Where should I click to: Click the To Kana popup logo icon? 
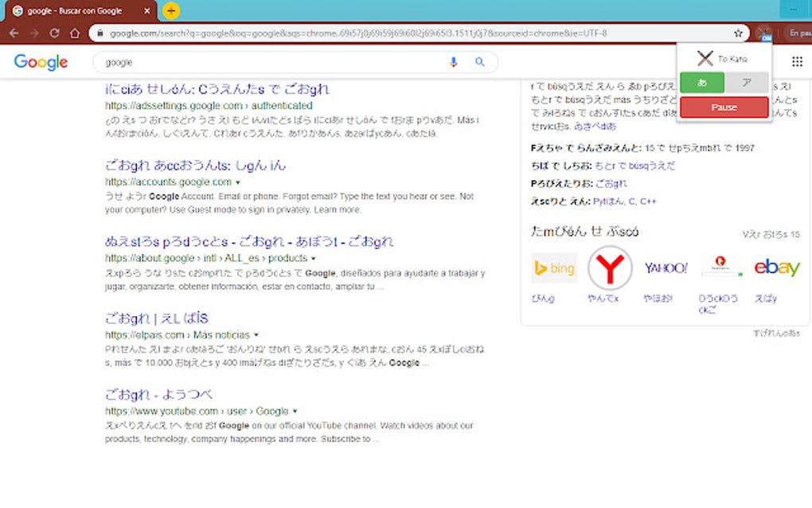click(x=705, y=58)
